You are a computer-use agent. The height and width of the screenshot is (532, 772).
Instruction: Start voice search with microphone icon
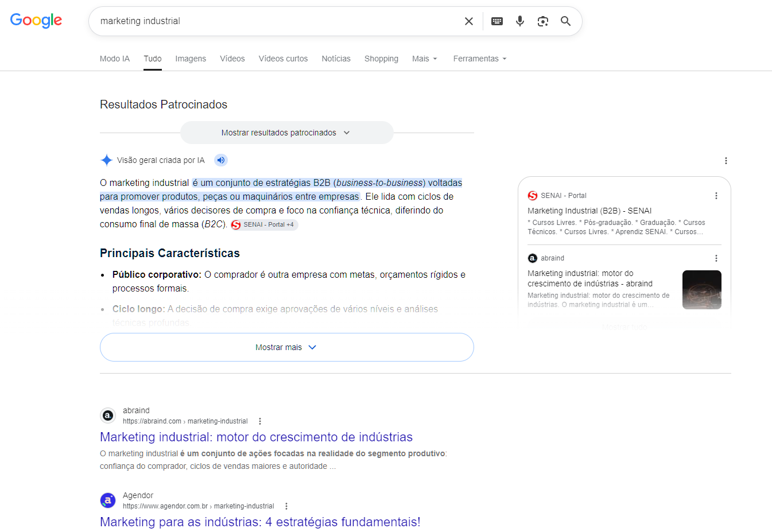[520, 21]
